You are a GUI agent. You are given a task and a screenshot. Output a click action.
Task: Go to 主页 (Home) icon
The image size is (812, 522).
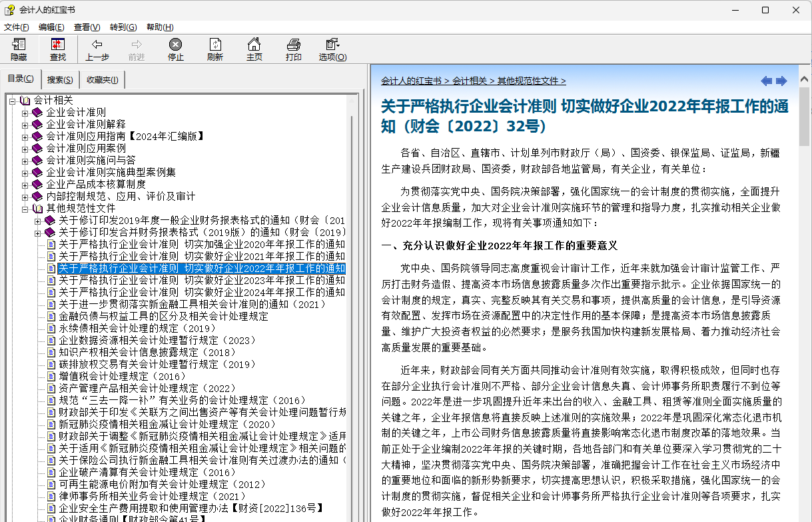254,49
